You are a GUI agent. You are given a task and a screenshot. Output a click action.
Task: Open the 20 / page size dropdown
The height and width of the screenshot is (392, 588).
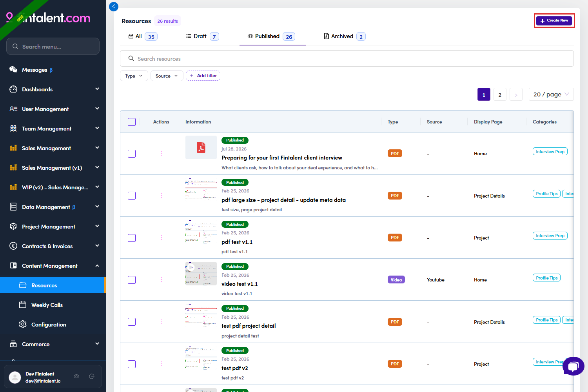coord(551,94)
